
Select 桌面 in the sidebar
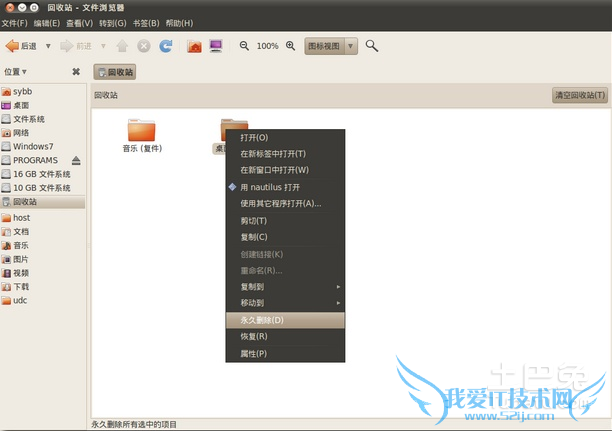pos(43,105)
